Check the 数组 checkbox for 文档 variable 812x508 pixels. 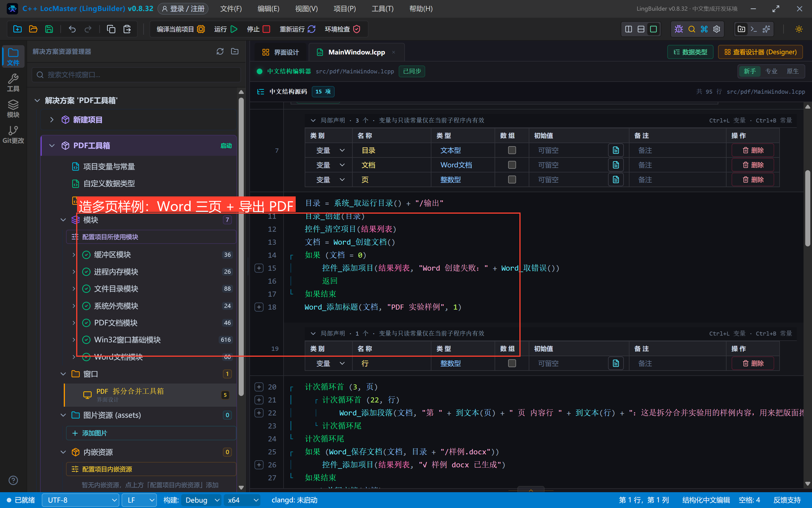click(x=512, y=165)
